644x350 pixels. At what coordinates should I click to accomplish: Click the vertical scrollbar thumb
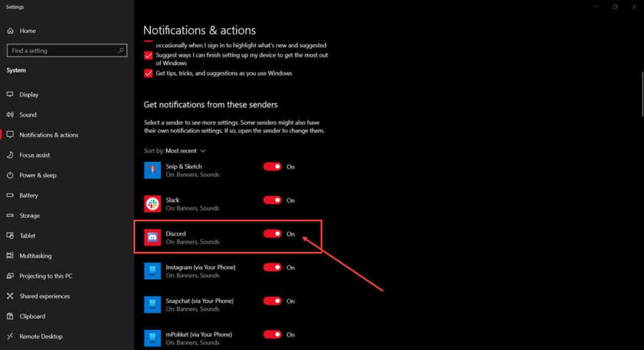(x=643, y=94)
